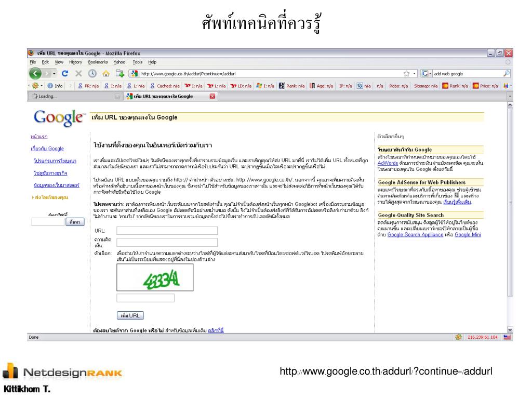
Task: Open the เรียนรู้เพิ่มเติม link under AdSense
Action: click(x=457, y=202)
